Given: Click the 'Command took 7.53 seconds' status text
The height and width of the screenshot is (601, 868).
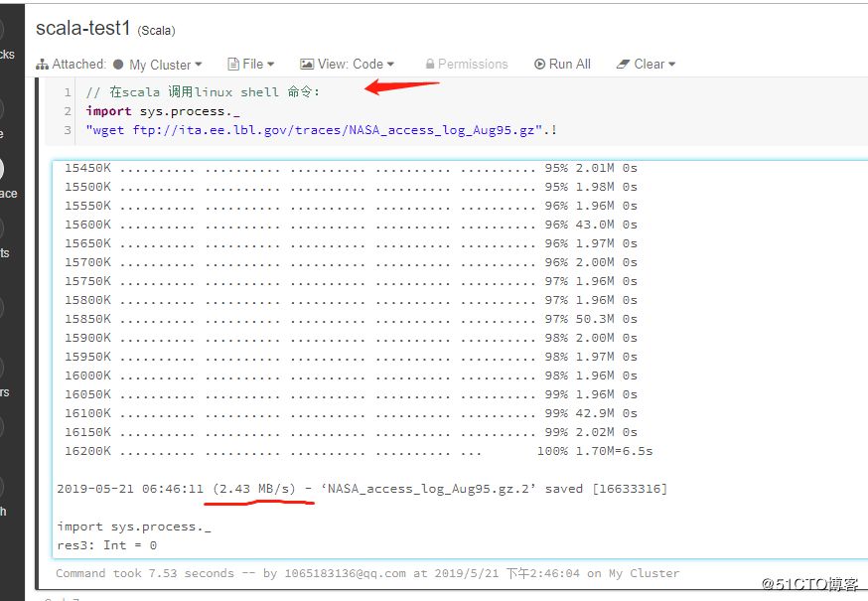Looking at the screenshot, I should point(144,573).
